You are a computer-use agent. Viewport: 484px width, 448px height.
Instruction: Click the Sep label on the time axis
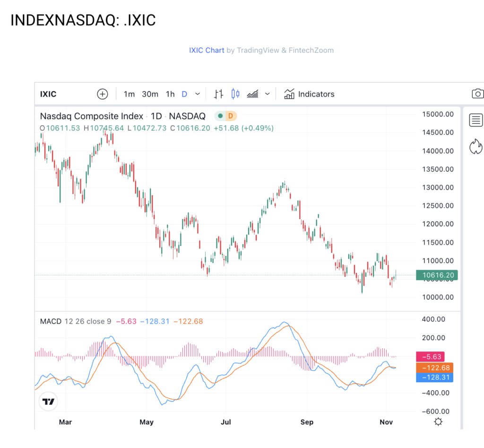[x=307, y=422]
